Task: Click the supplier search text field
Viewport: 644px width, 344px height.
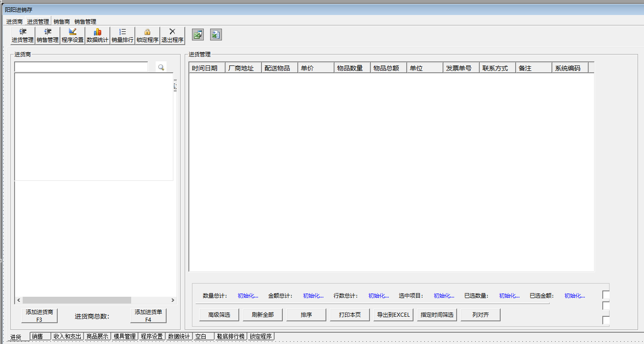Action: point(81,67)
